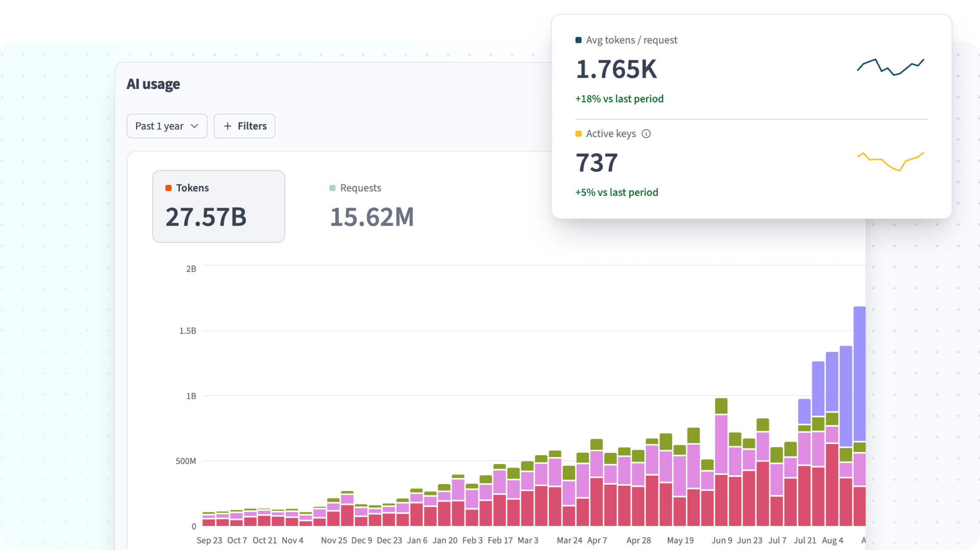Click the Sep 23 axis label

click(x=209, y=540)
